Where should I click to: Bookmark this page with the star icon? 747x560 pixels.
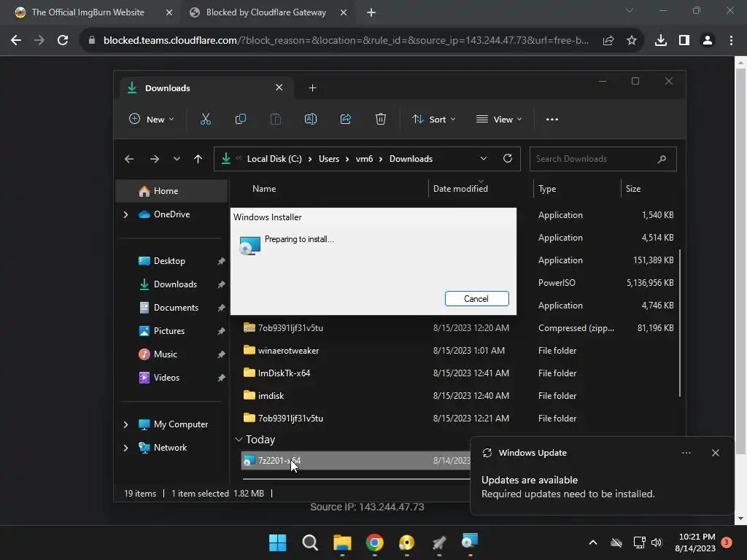631,41
